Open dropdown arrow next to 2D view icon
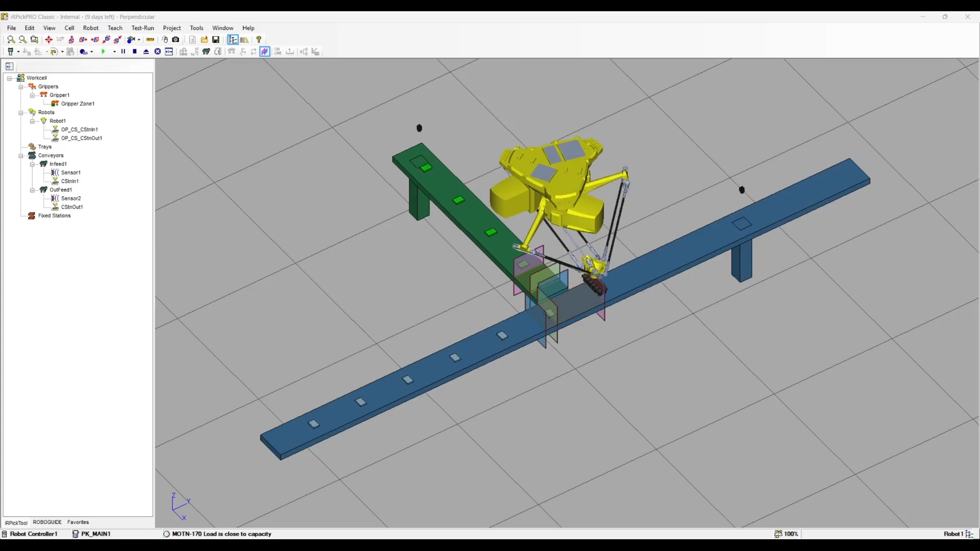The width and height of the screenshot is (980, 551). coord(92,52)
